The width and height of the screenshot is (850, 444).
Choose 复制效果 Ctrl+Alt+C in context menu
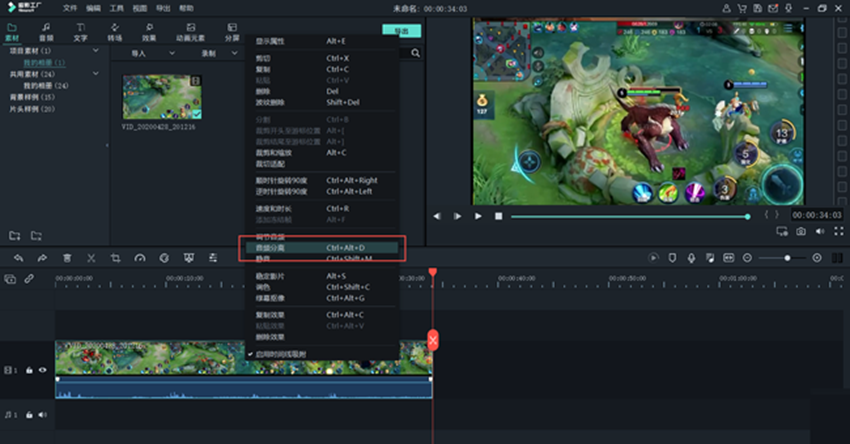coord(322,315)
